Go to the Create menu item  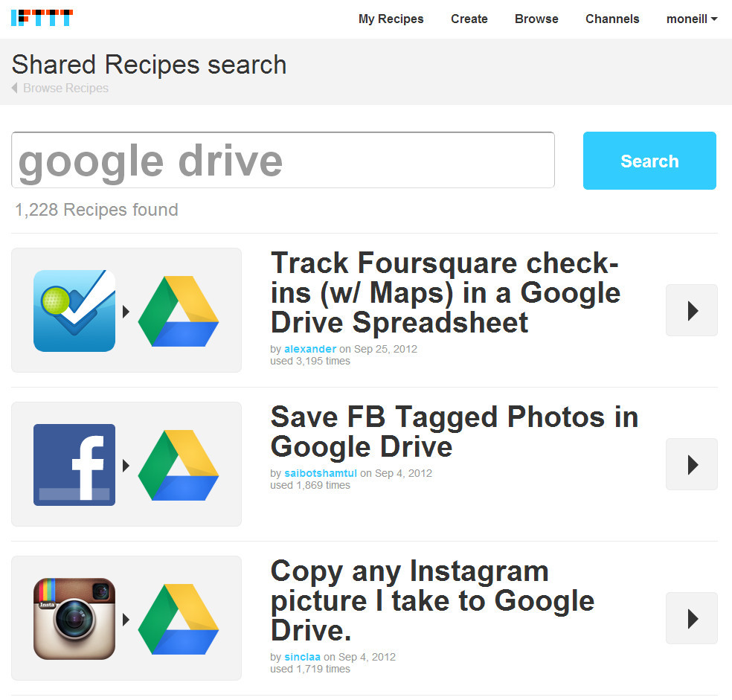point(469,19)
